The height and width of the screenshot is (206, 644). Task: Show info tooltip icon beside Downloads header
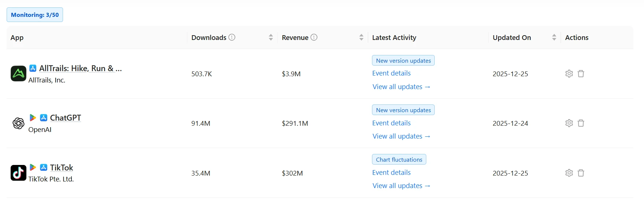click(x=232, y=37)
